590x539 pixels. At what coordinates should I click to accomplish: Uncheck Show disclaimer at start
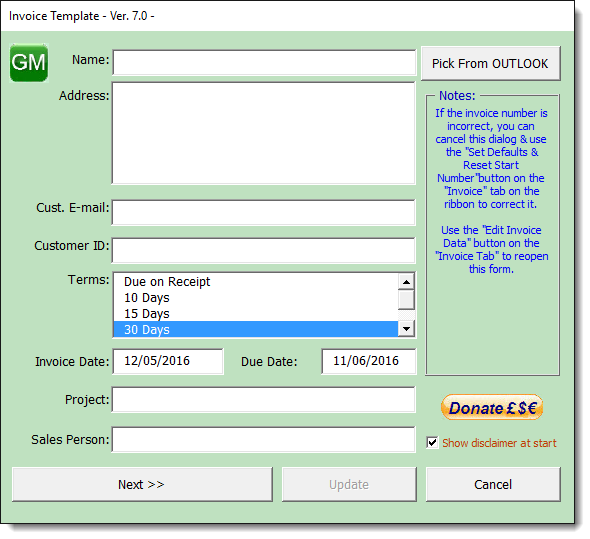[x=432, y=443]
